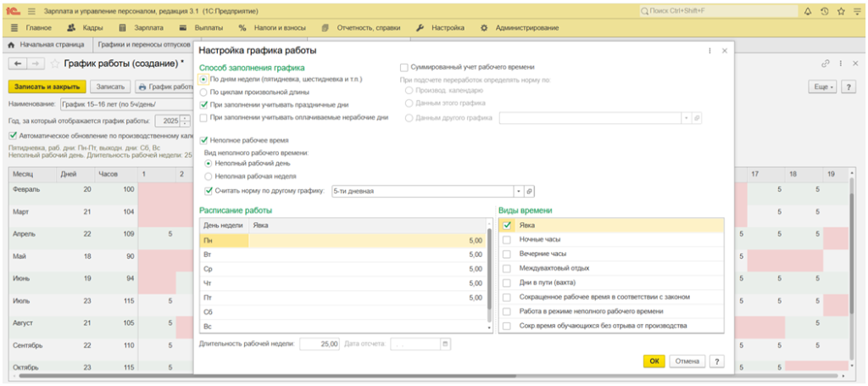Click the Настройка wrench icon
The image size is (868, 386).
pos(420,28)
